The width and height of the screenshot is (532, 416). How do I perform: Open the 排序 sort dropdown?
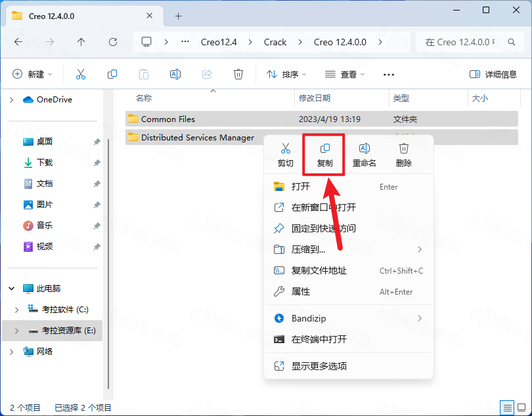pos(286,74)
